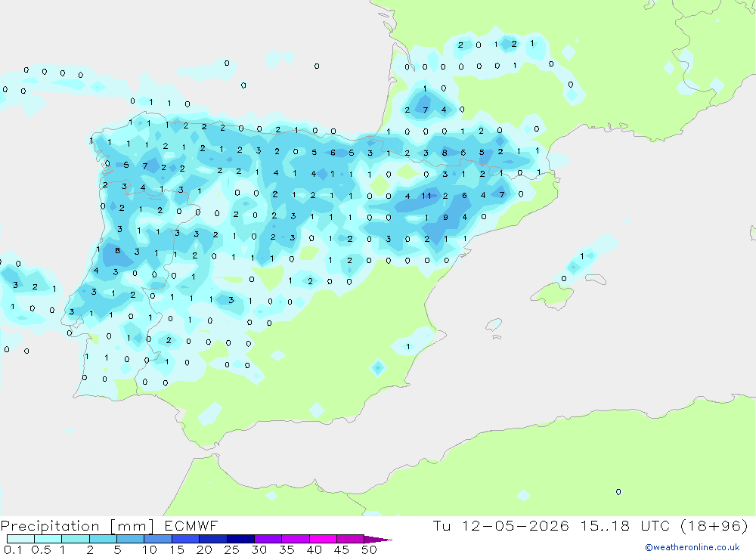Click the '50' legend scale label

click(369, 549)
